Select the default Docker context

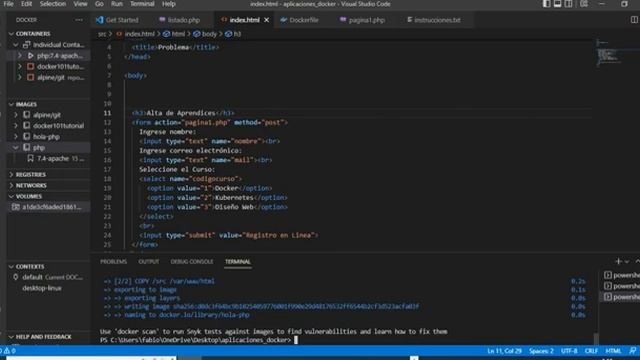pyautogui.click(x=49, y=277)
